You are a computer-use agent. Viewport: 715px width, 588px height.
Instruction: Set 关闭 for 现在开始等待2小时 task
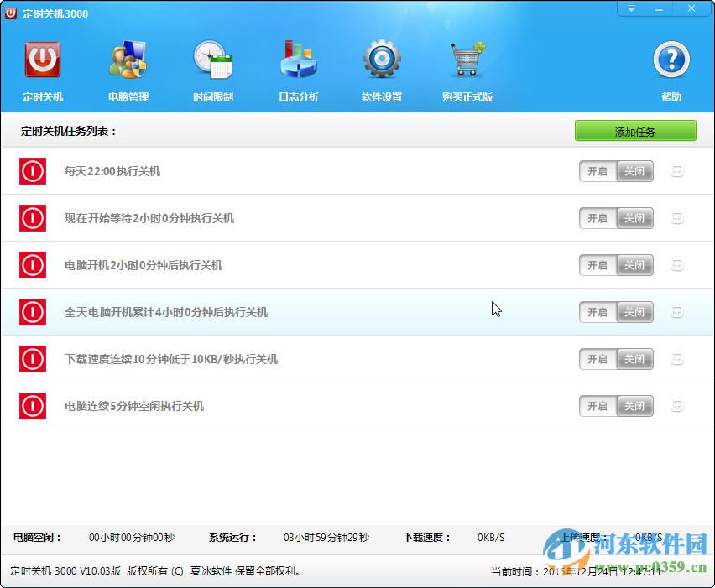tap(634, 218)
